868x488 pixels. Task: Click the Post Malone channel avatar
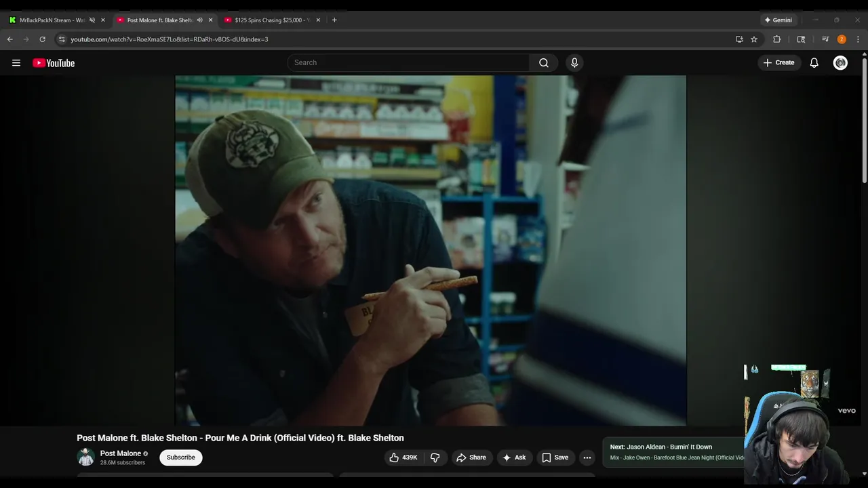(85, 457)
